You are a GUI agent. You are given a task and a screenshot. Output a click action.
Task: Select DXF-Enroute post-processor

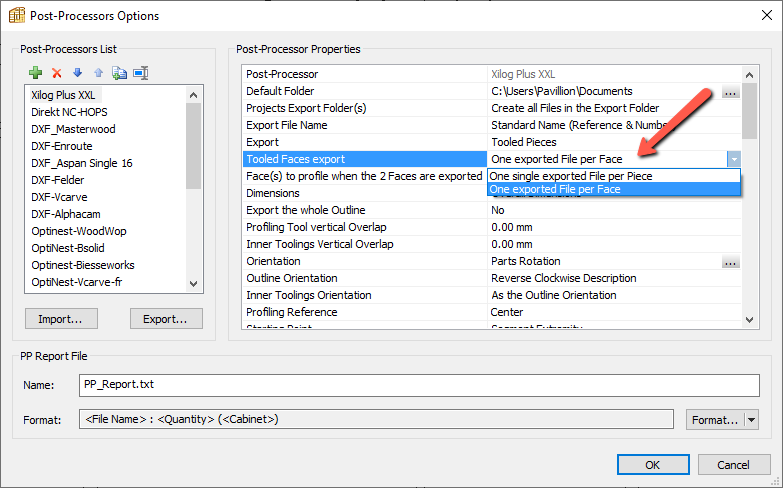[x=61, y=146]
